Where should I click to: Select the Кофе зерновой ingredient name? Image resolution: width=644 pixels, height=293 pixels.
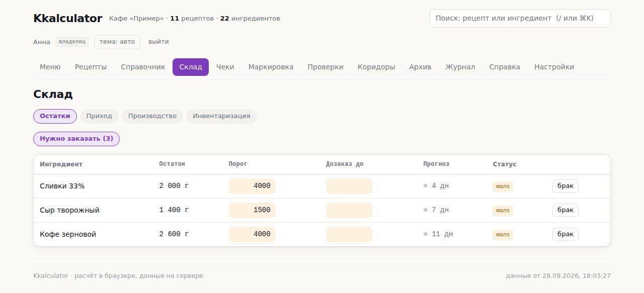coord(68,234)
